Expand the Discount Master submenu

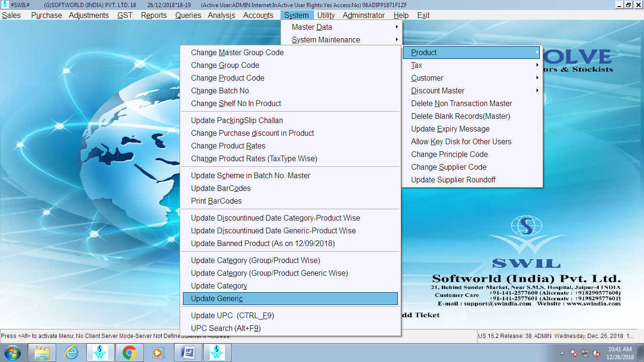coord(472,90)
